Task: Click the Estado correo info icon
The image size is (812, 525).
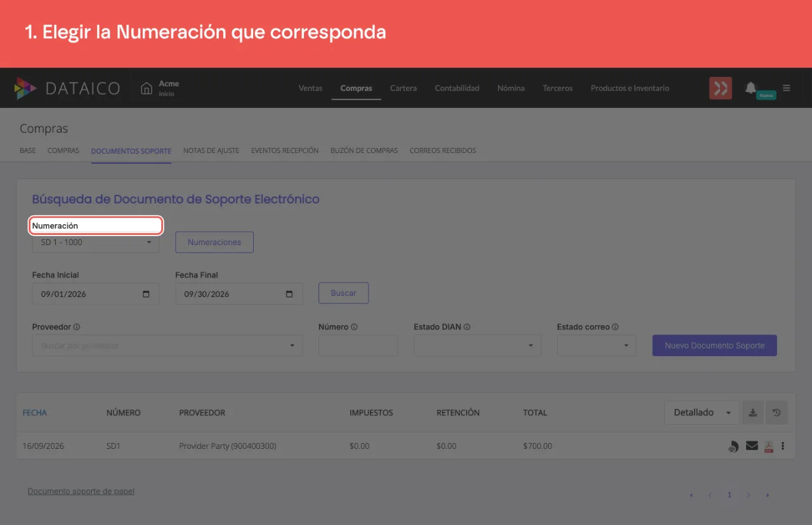Action: (615, 327)
